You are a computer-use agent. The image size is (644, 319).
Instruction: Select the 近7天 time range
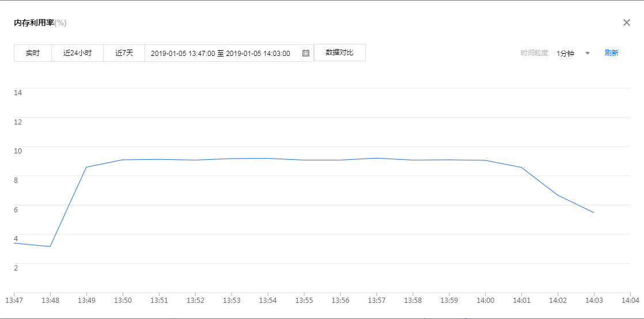pyautogui.click(x=124, y=53)
